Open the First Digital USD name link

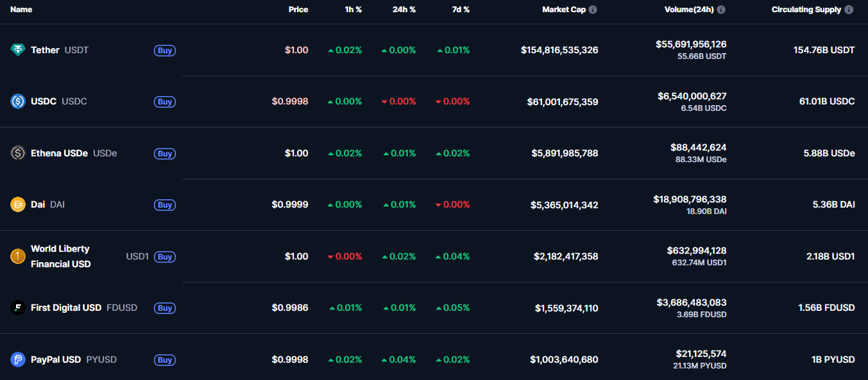[x=66, y=308]
